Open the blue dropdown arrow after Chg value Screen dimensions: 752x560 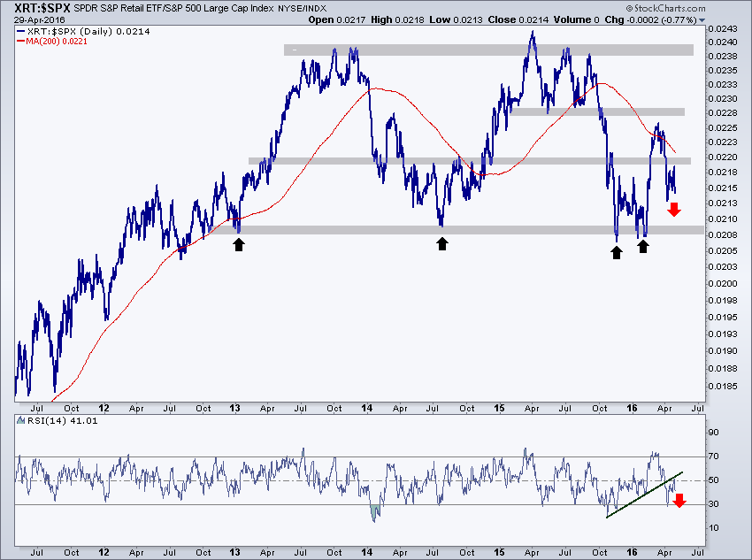[702, 20]
